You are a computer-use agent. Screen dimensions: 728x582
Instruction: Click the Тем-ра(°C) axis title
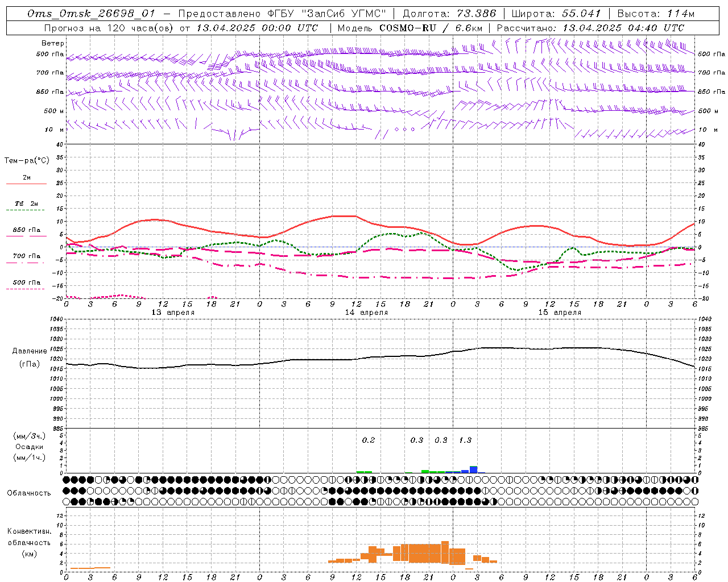[27, 161]
